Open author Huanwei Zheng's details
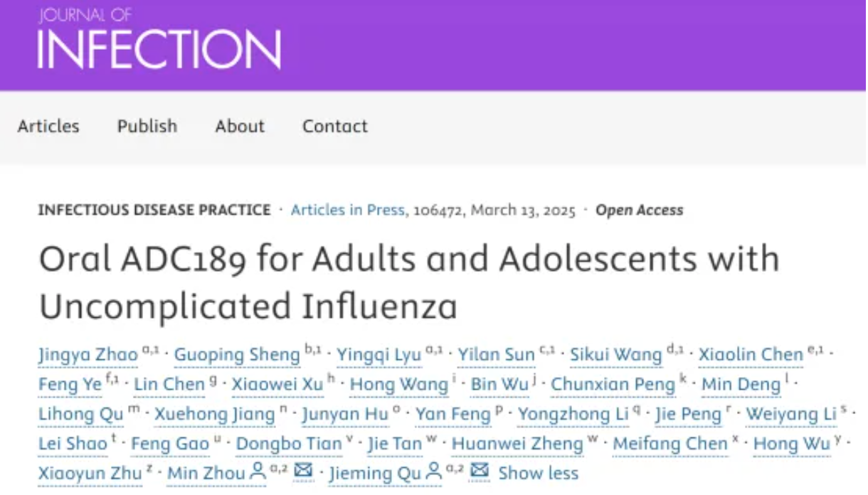868x495 pixels. click(517, 444)
